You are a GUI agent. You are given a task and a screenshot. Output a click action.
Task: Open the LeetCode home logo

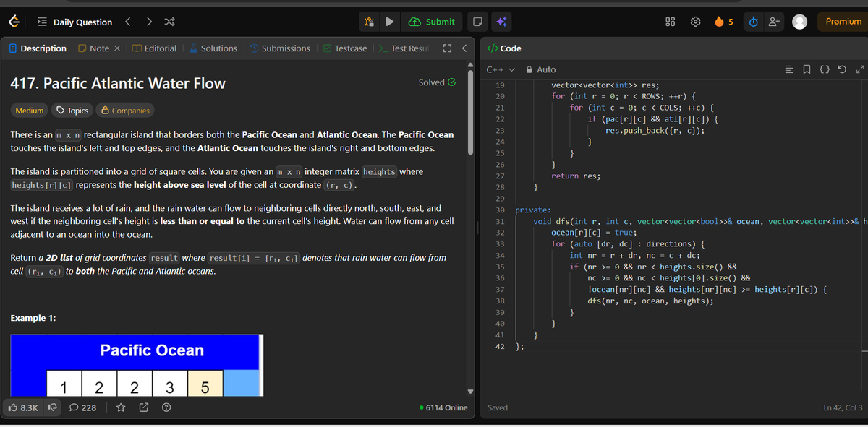[14, 22]
